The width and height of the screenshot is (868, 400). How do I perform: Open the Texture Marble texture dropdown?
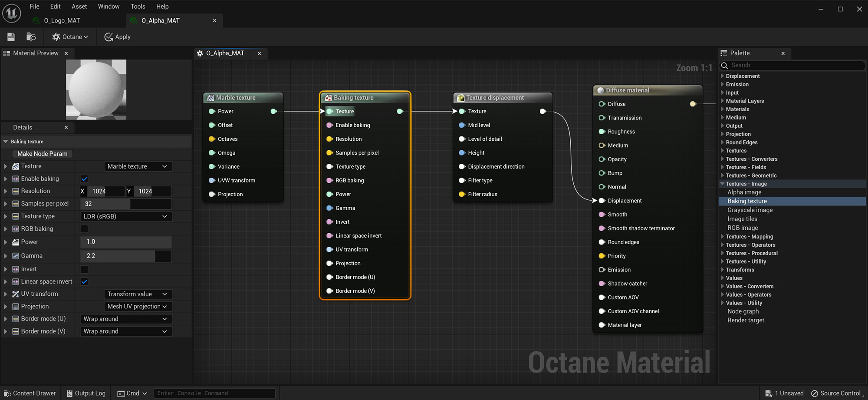[x=138, y=166]
